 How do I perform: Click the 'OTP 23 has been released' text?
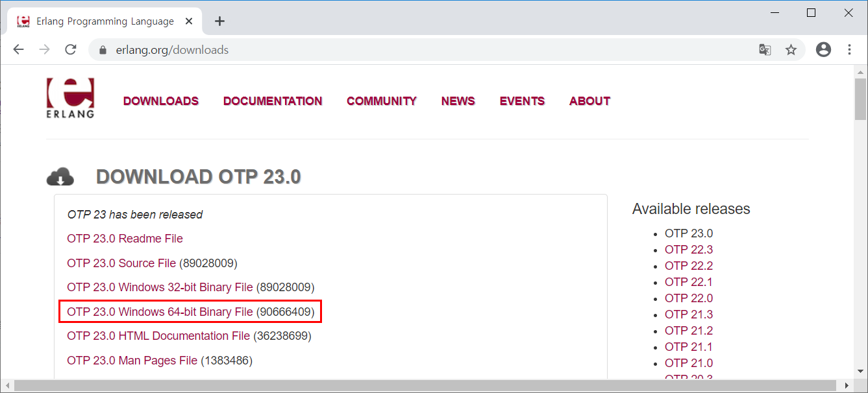(135, 215)
